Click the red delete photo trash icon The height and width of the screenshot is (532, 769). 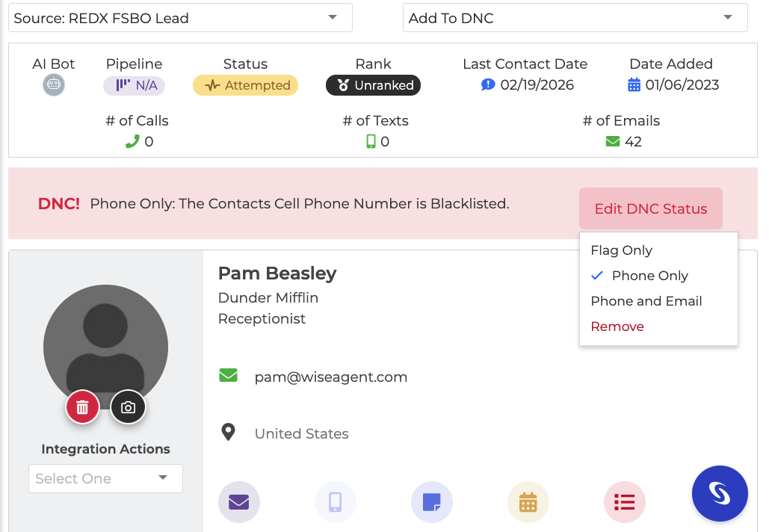[x=82, y=407]
